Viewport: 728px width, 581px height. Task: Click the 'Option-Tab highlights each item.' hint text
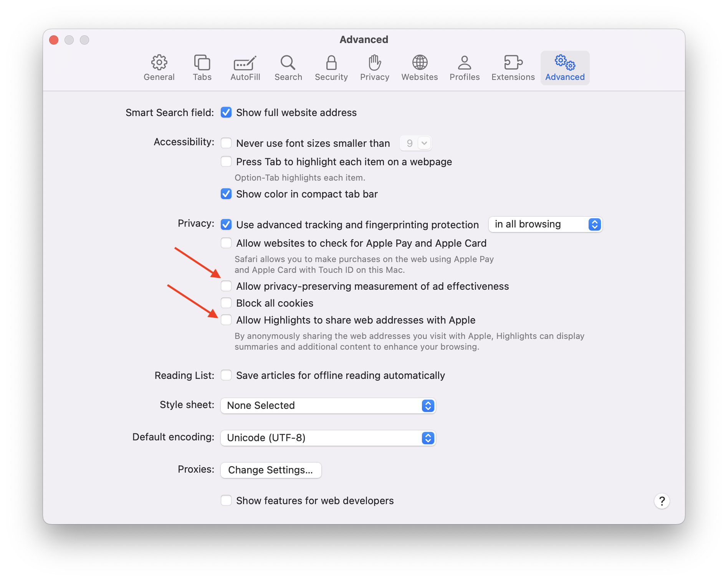click(300, 178)
